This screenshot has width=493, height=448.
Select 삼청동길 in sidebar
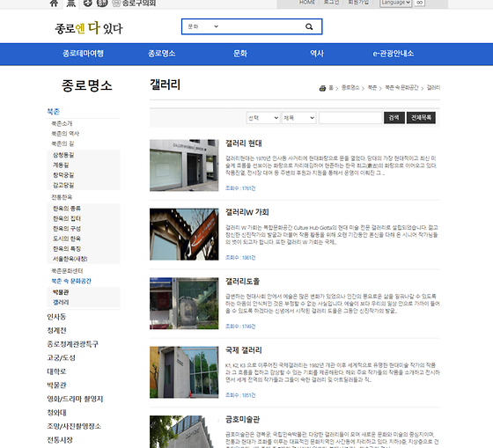tap(63, 155)
